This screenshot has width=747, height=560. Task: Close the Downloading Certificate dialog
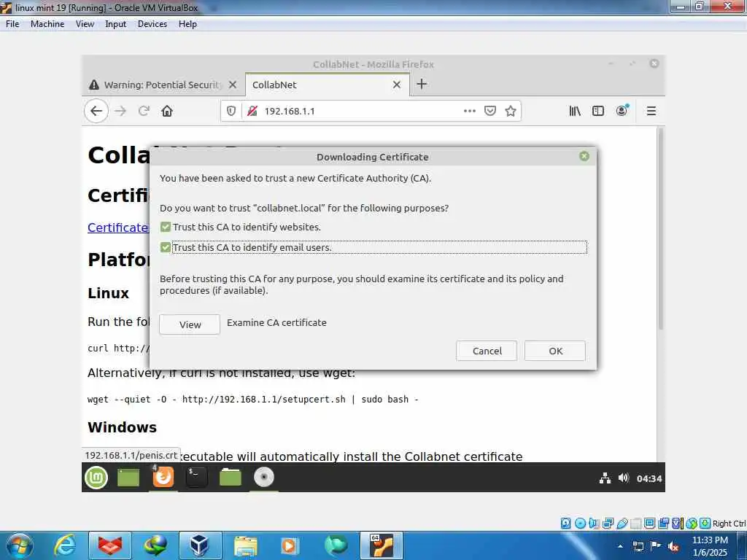coord(584,157)
